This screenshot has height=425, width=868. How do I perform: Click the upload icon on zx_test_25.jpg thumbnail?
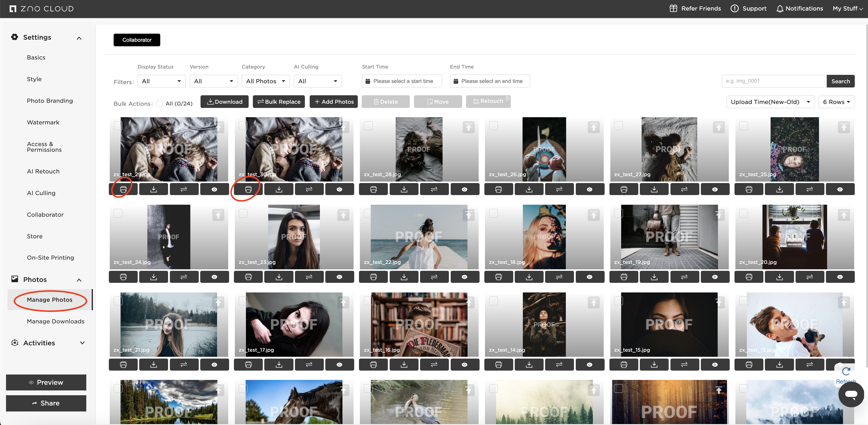coord(844,127)
